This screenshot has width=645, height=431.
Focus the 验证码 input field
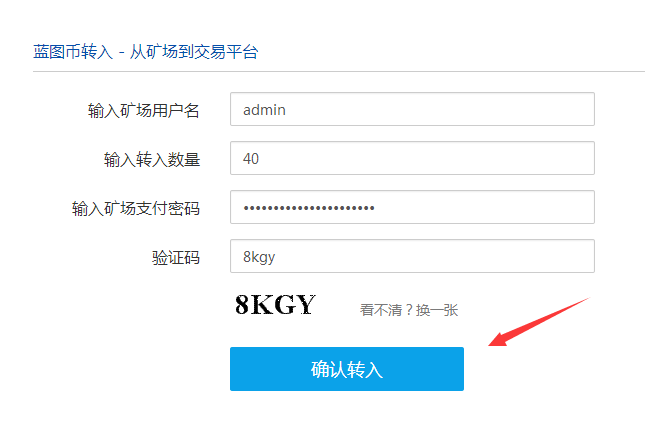click(x=412, y=256)
